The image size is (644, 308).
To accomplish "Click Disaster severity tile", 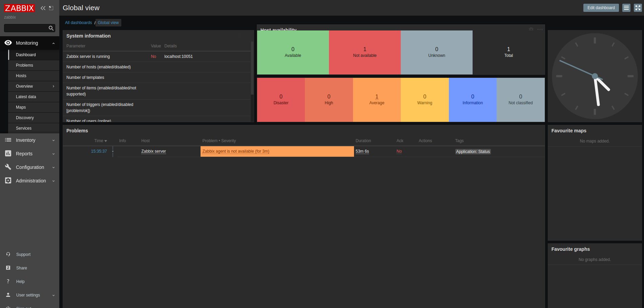I will pos(281,100).
